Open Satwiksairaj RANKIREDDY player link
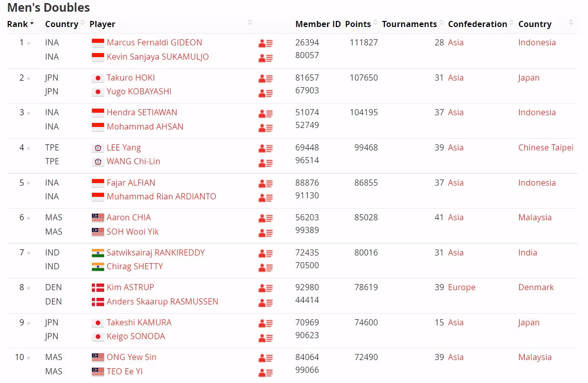 [156, 252]
